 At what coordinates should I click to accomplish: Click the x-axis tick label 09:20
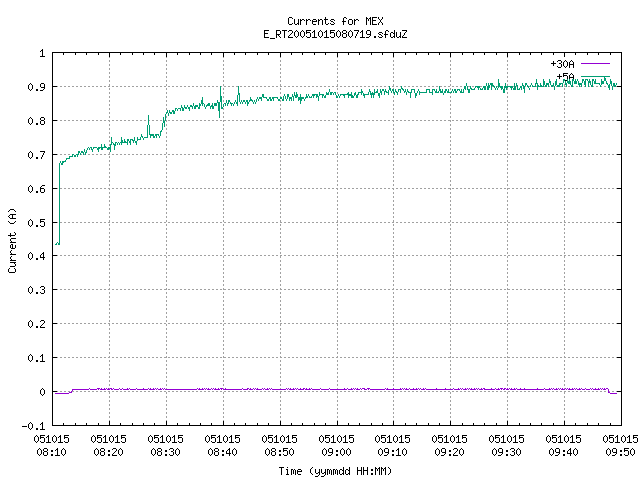449,452
